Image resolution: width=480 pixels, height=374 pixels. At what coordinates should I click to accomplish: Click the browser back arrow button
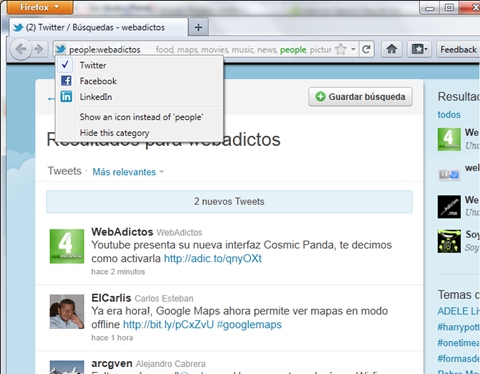click(x=21, y=49)
